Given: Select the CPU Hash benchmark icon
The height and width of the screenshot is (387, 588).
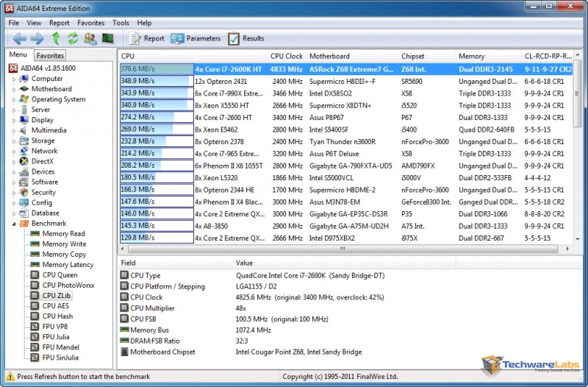Looking at the screenshot, I should (x=35, y=316).
